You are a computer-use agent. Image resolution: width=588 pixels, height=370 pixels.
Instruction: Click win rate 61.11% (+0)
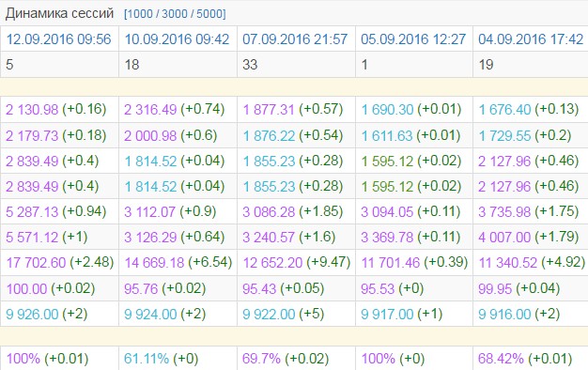click(x=162, y=359)
